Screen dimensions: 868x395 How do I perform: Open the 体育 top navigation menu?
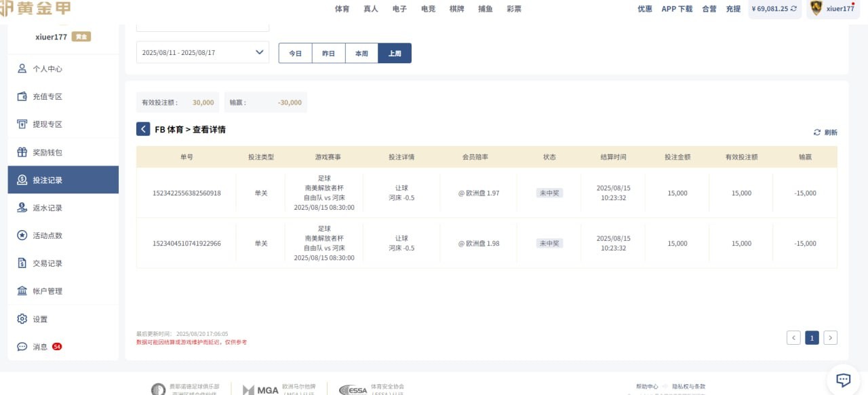coord(342,9)
